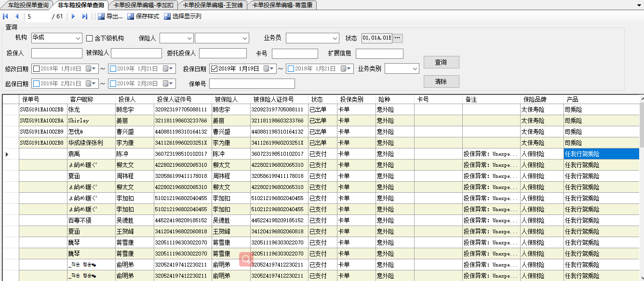Open the 卡单投保单编辑-王贺峰 tab
Screen dimensions: 644x281
click(212, 5)
